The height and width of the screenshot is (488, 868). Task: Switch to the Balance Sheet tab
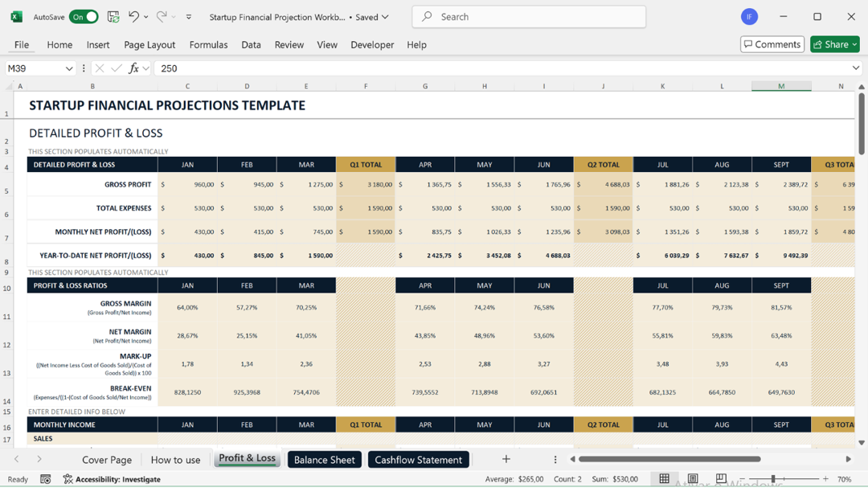pos(325,460)
